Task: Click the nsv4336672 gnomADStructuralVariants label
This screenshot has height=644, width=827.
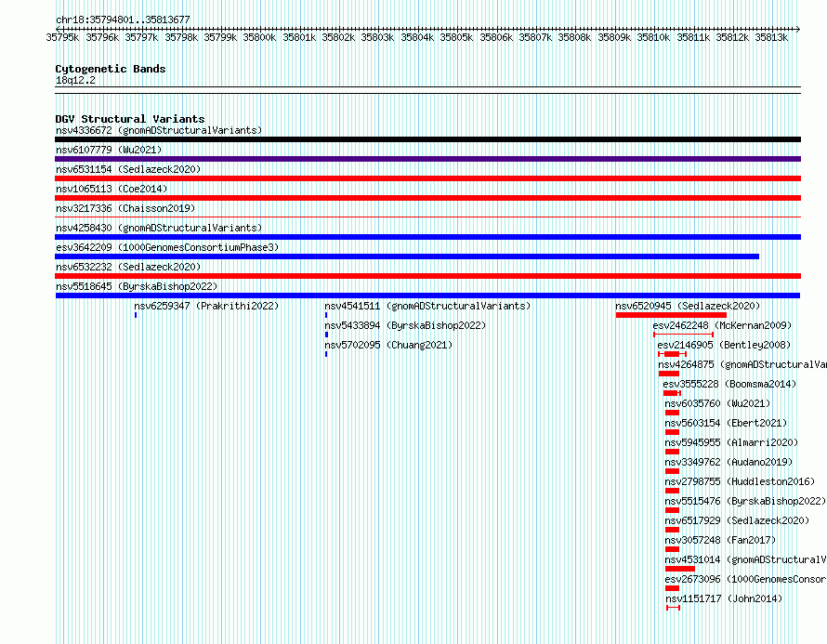Action: click(x=159, y=130)
